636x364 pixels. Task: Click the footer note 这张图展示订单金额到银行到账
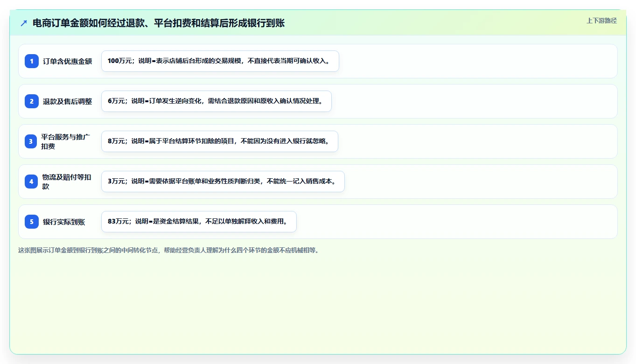coord(168,250)
